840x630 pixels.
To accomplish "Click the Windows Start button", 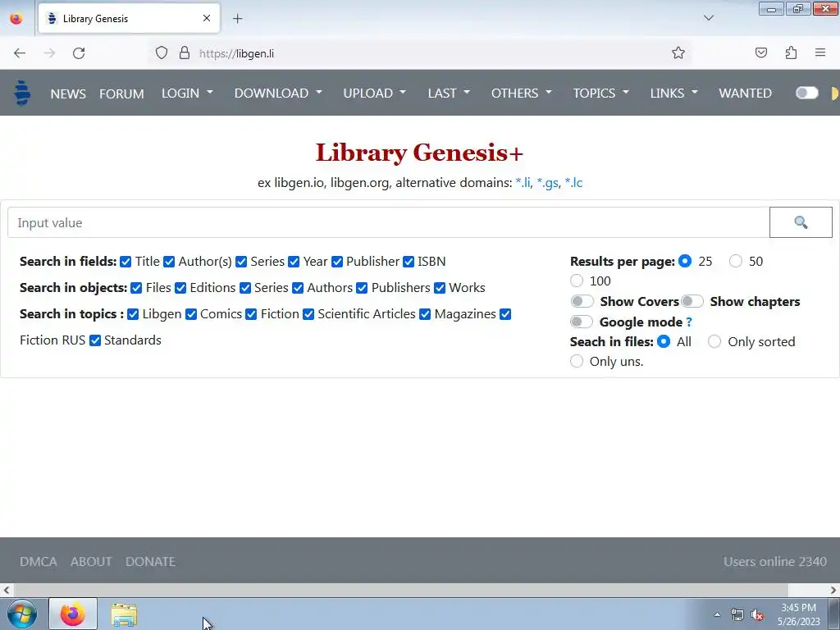I will click(x=22, y=614).
